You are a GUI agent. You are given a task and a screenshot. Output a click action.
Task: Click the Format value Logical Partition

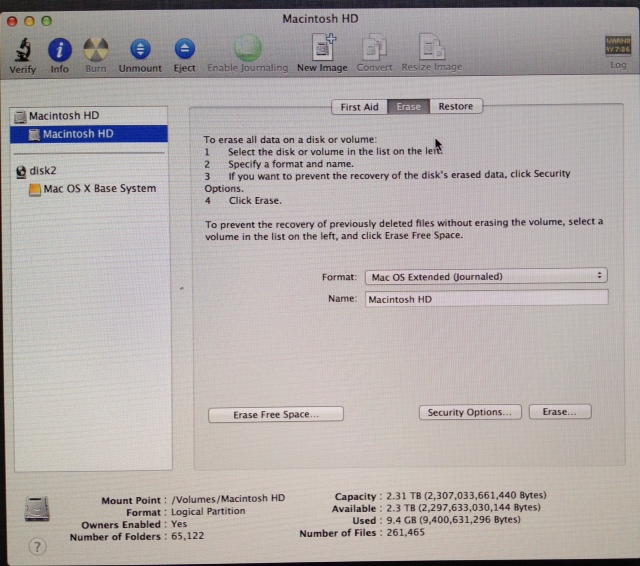pyautogui.click(x=208, y=511)
